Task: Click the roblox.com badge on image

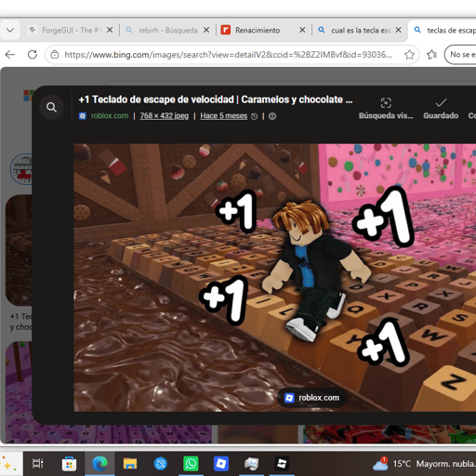Action: (x=312, y=398)
